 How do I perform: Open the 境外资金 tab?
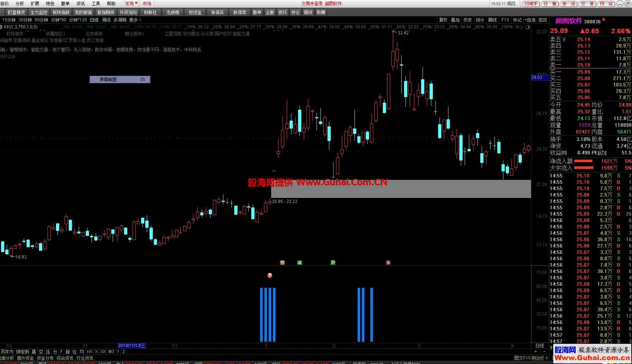25,358
